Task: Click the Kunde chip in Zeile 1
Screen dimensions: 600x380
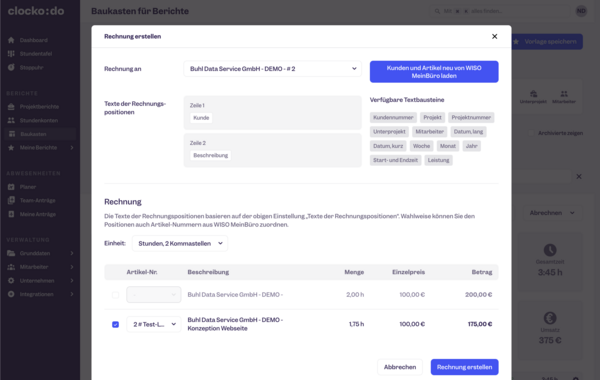Action: [x=201, y=118]
